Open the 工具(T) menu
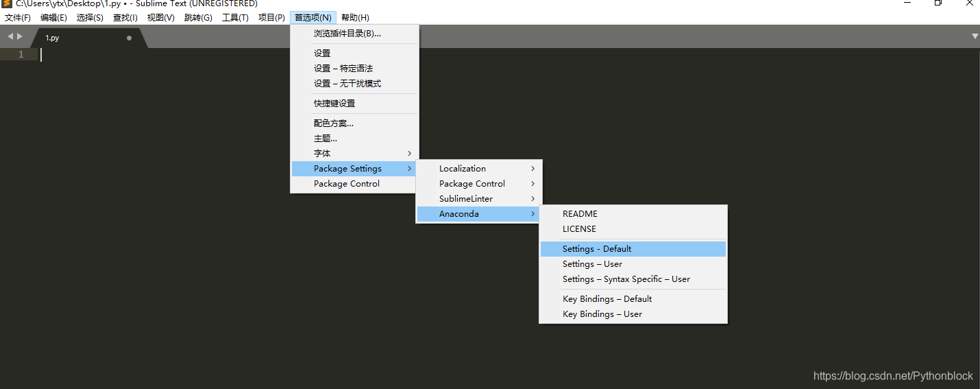The width and height of the screenshot is (980, 389). [x=235, y=17]
